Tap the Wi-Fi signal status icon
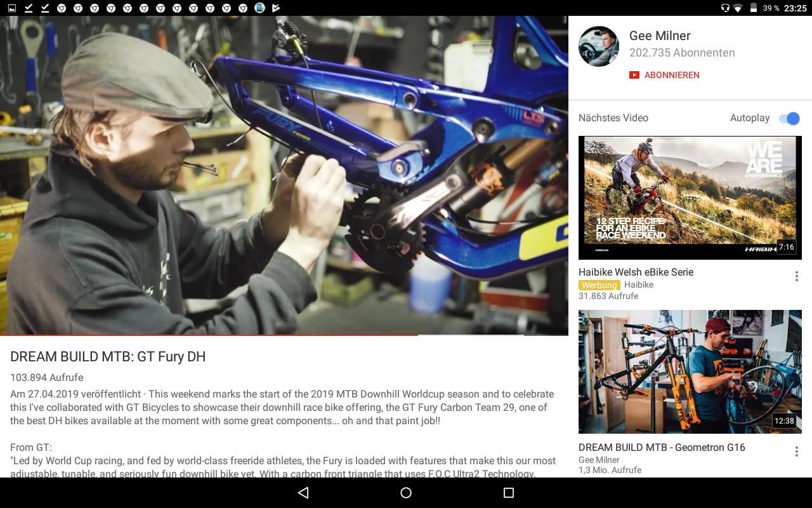This screenshot has height=508, width=812. click(x=738, y=8)
